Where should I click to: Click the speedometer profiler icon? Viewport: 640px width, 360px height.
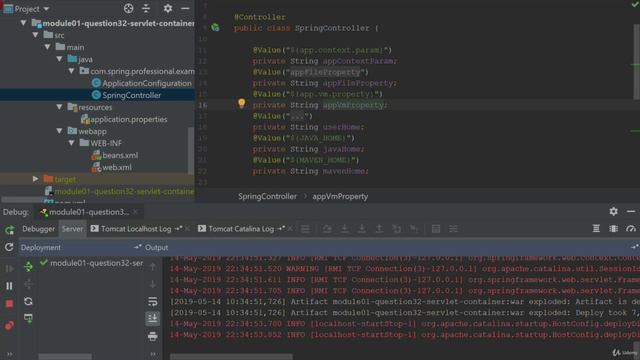coord(631,229)
